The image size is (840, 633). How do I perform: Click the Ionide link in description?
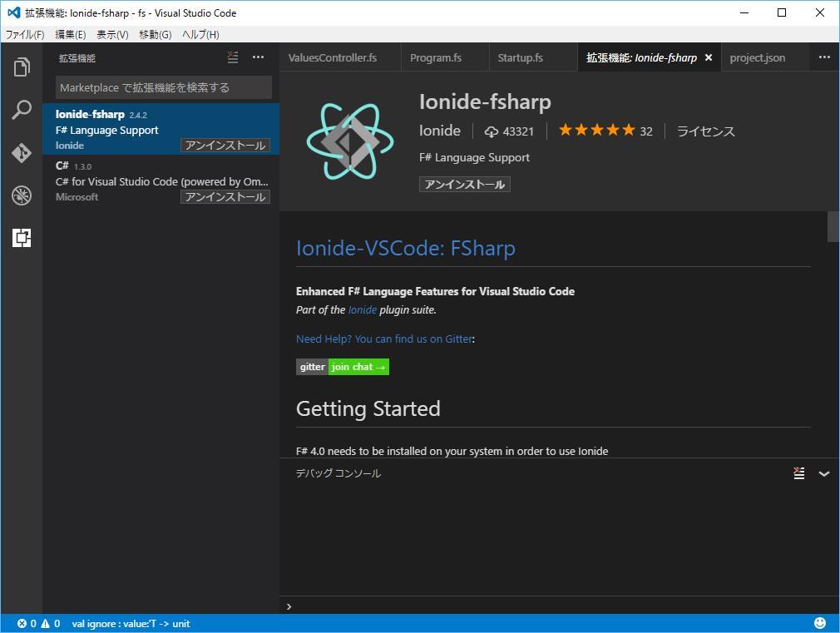pos(362,309)
